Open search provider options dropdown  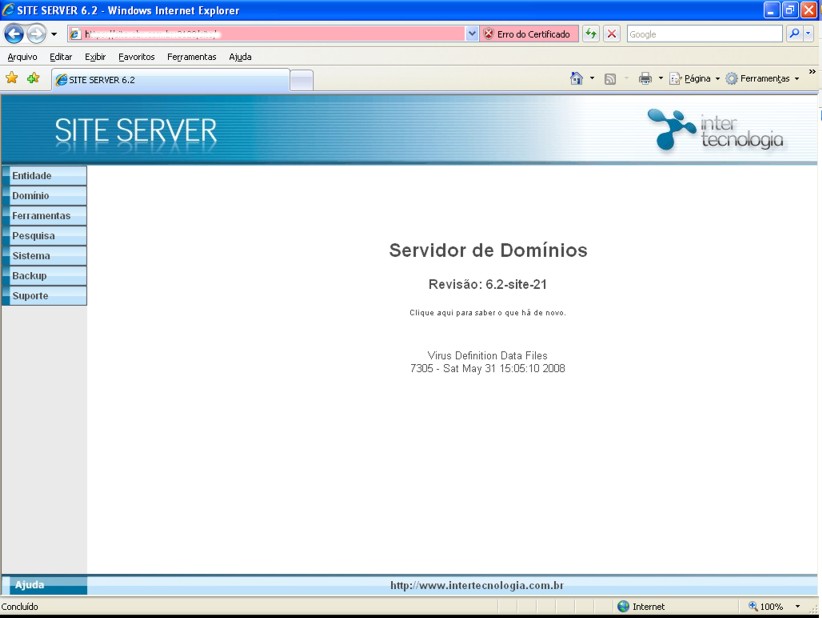(x=808, y=34)
